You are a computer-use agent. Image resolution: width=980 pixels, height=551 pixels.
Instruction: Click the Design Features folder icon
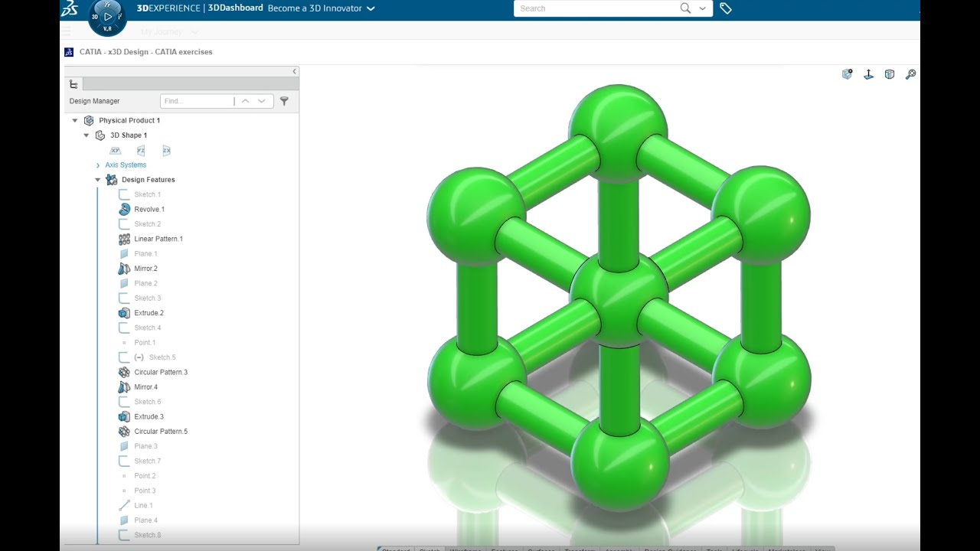(x=112, y=180)
